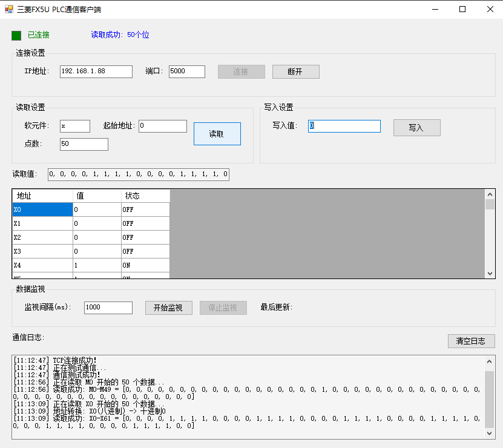Clear the log using 清空日志
This screenshot has width=503, height=448.
472,341
